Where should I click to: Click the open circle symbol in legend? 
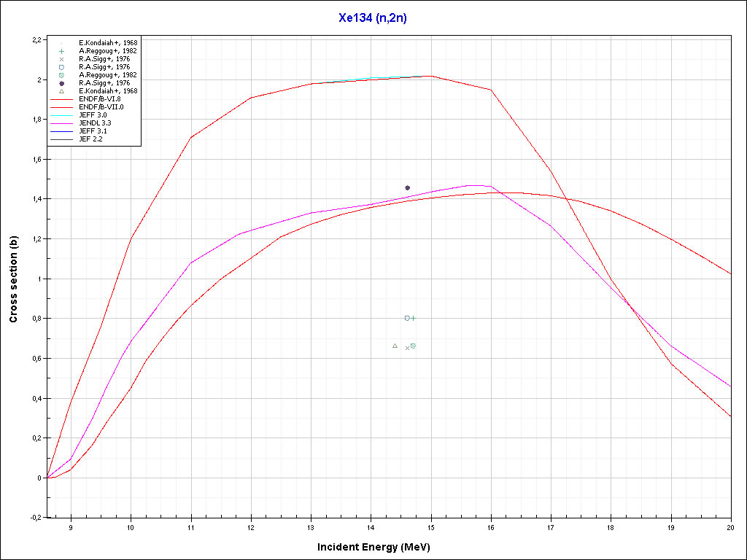click(x=62, y=67)
